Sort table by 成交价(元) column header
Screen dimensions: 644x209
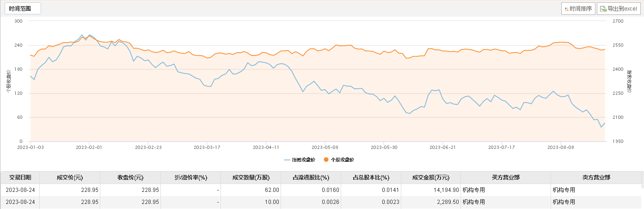pos(69,178)
